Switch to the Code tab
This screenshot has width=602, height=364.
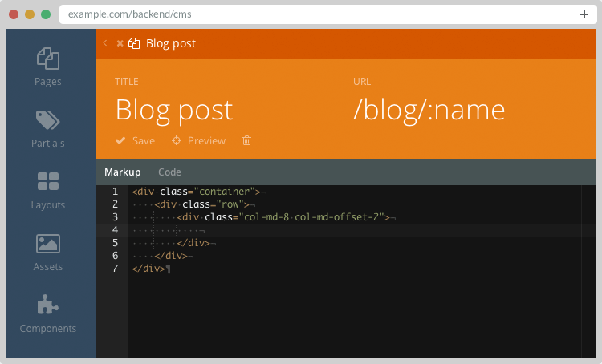169,172
